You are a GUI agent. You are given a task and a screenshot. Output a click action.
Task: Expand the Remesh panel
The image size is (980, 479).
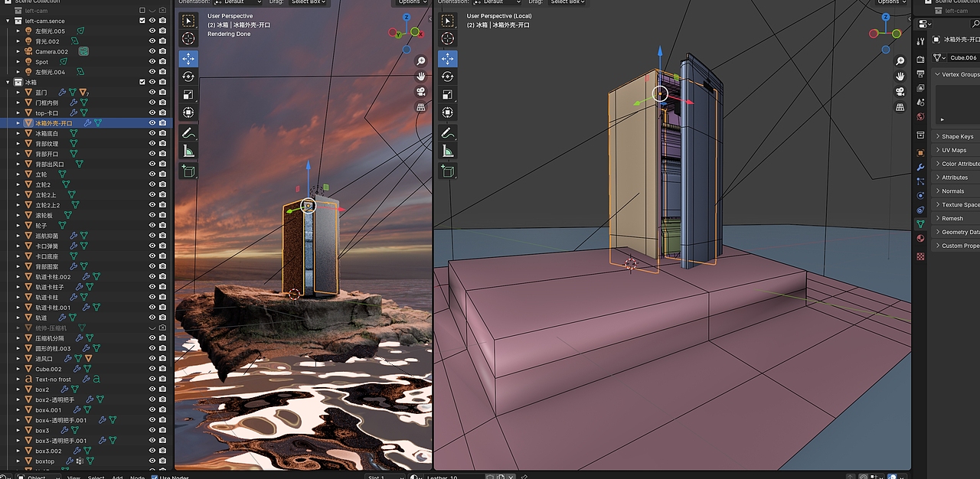[937, 218]
